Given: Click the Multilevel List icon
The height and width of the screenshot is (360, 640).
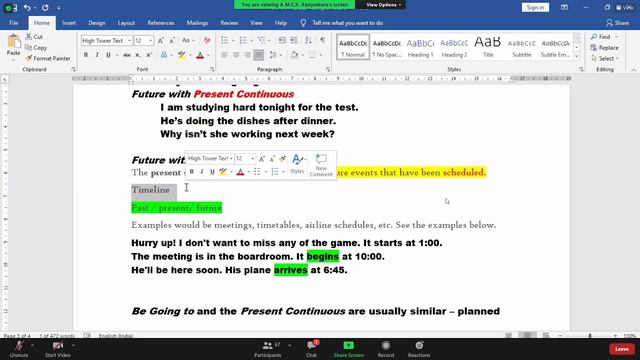Looking at the screenshot, I should (x=262, y=40).
